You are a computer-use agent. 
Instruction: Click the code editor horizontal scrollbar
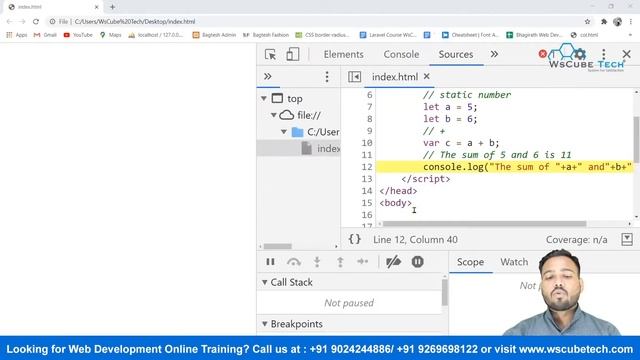pyautogui.click(x=484, y=224)
